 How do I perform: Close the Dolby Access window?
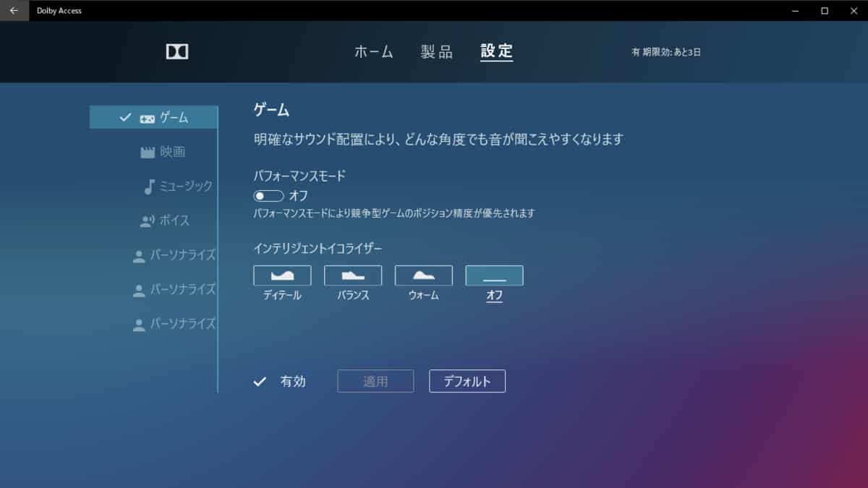point(854,10)
